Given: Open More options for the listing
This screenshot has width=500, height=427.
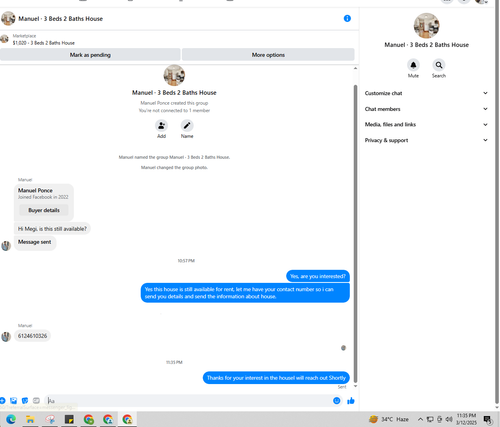Looking at the screenshot, I should 268,55.
